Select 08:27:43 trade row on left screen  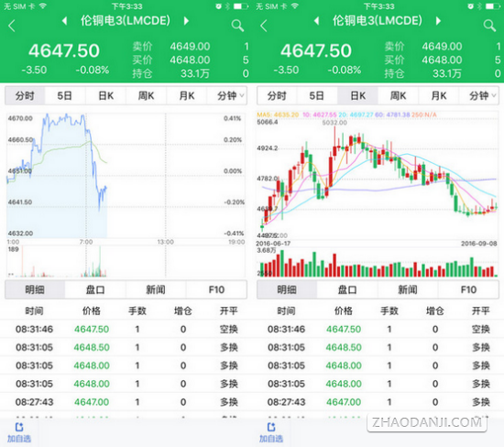(x=126, y=402)
